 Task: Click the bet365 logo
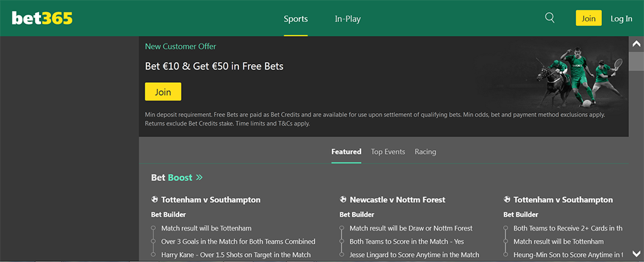42,18
